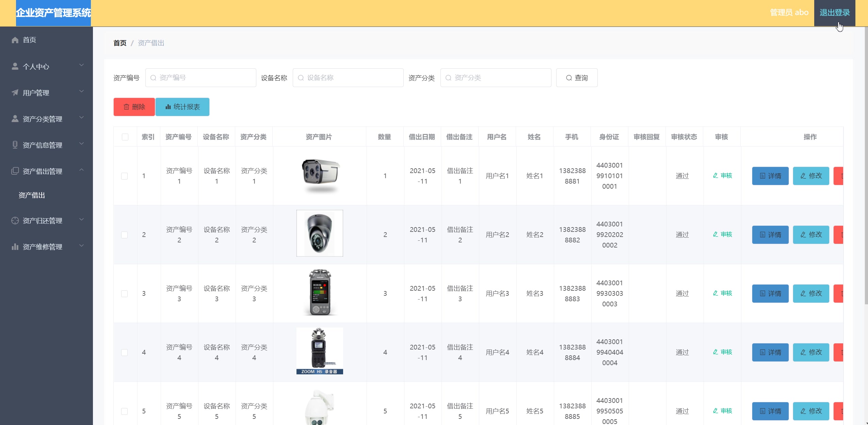Click the 资产分类管理 user icon
This screenshot has height=425, width=868.
click(x=15, y=119)
